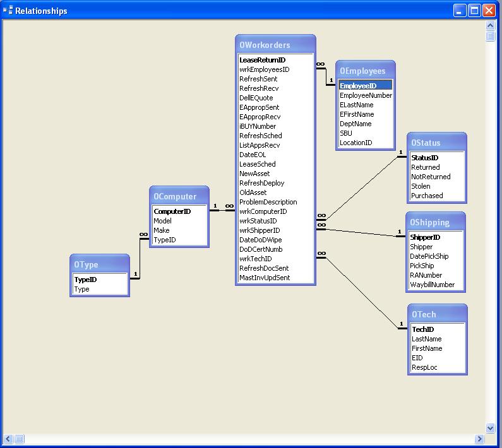The height and width of the screenshot is (448, 502).
Task: Maximize the Relationships window
Action: (x=474, y=11)
